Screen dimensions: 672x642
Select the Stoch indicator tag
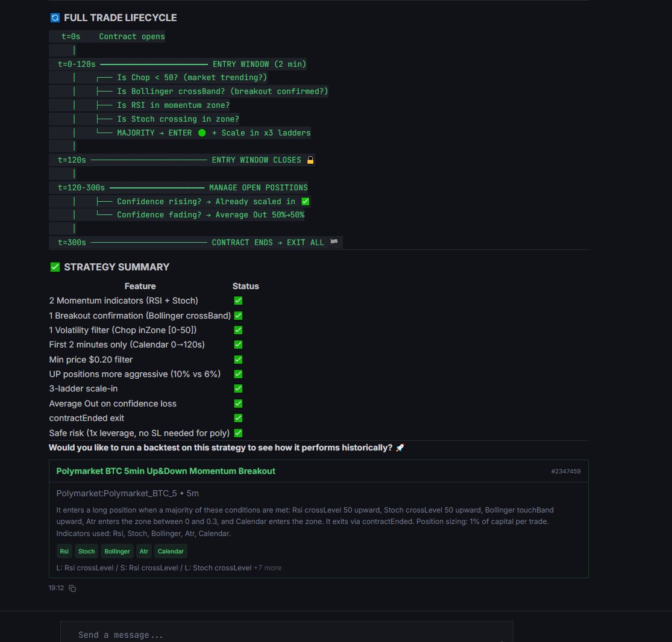click(87, 551)
